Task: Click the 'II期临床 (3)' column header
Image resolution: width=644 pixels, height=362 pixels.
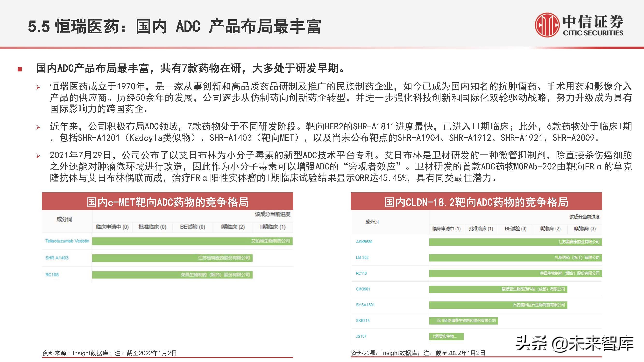Action: click(x=585, y=229)
